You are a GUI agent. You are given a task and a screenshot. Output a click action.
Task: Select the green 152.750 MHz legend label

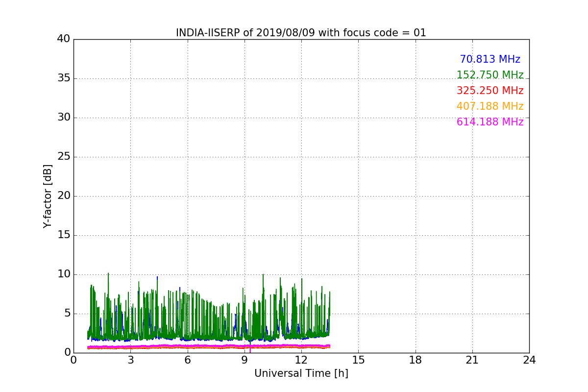click(490, 75)
